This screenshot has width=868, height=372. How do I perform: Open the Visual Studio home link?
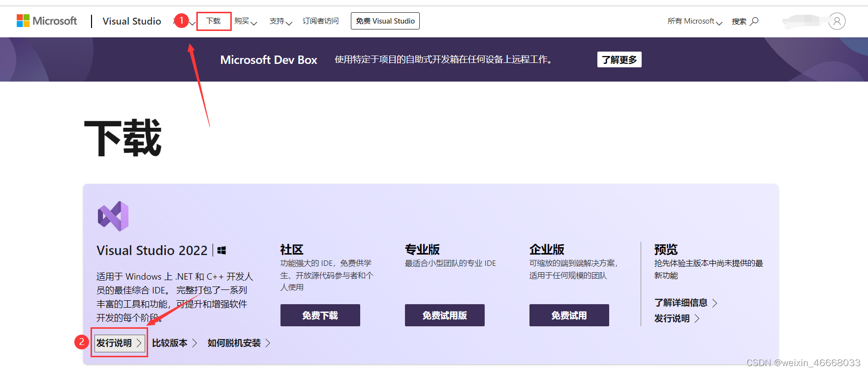[132, 21]
